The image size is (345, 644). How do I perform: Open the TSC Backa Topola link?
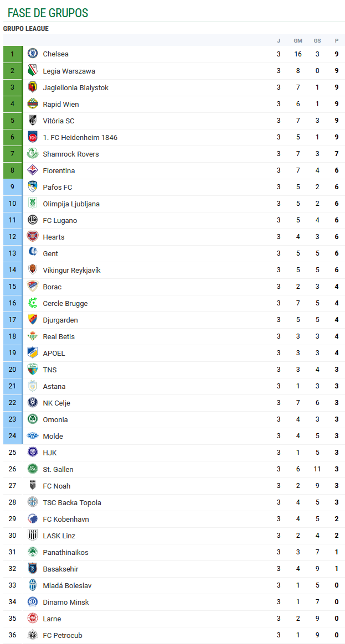point(72,502)
